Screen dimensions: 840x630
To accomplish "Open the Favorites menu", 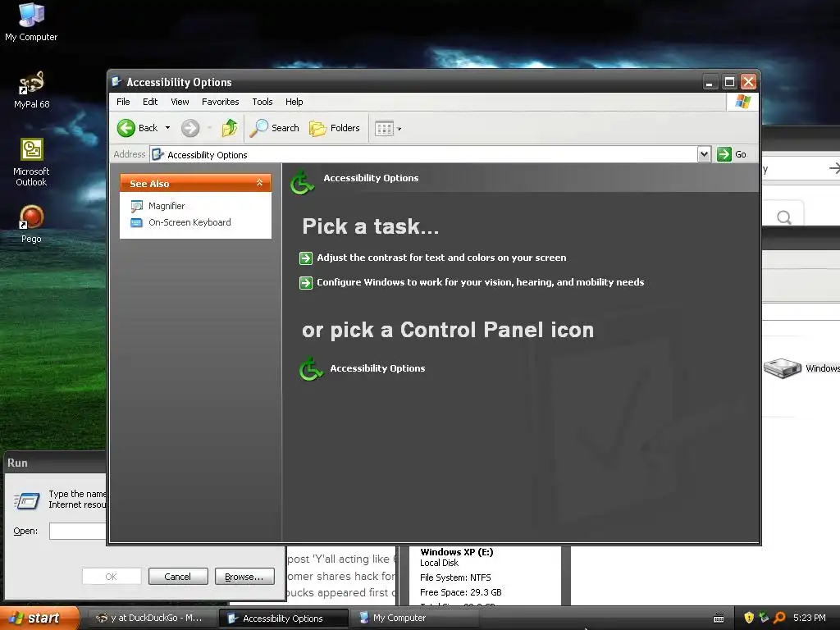I will point(220,102).
